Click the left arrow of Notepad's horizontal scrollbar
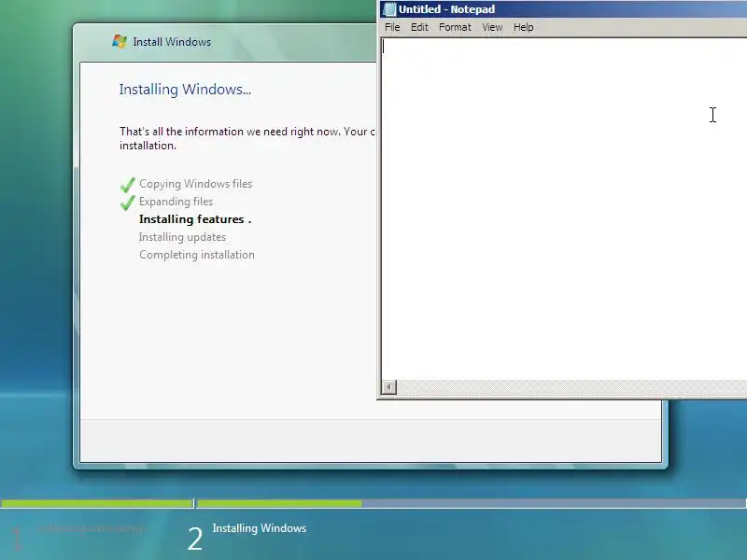The width and height of the screenshot is (747, 560). [x=388, y=387]
